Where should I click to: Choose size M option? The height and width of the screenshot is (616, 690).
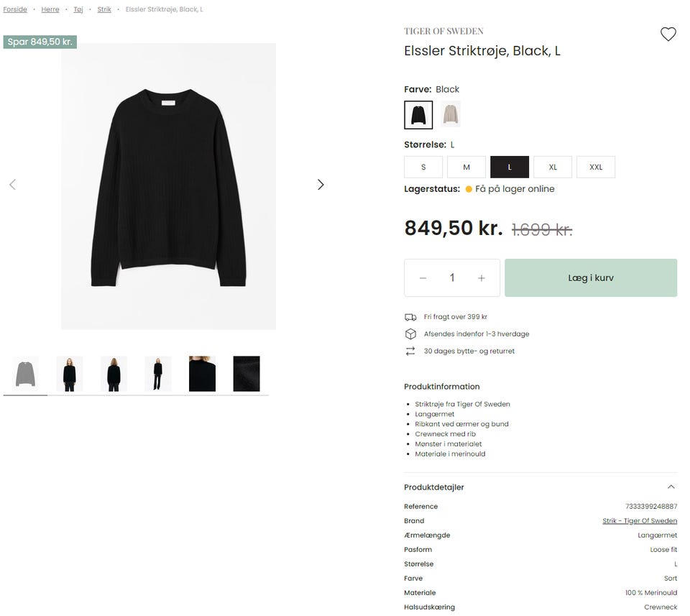click(466, 167)
